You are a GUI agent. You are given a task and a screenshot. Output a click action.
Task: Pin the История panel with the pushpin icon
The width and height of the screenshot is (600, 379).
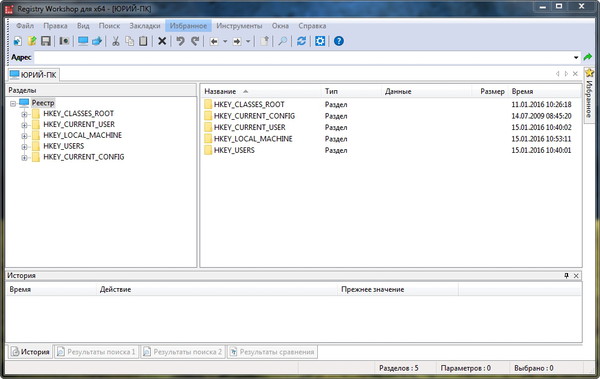(x=566, y=275)
